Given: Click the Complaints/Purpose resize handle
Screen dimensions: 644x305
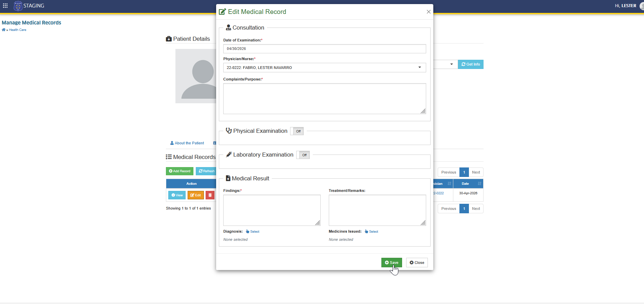Looking at the screenshot, I should [423, 111].
